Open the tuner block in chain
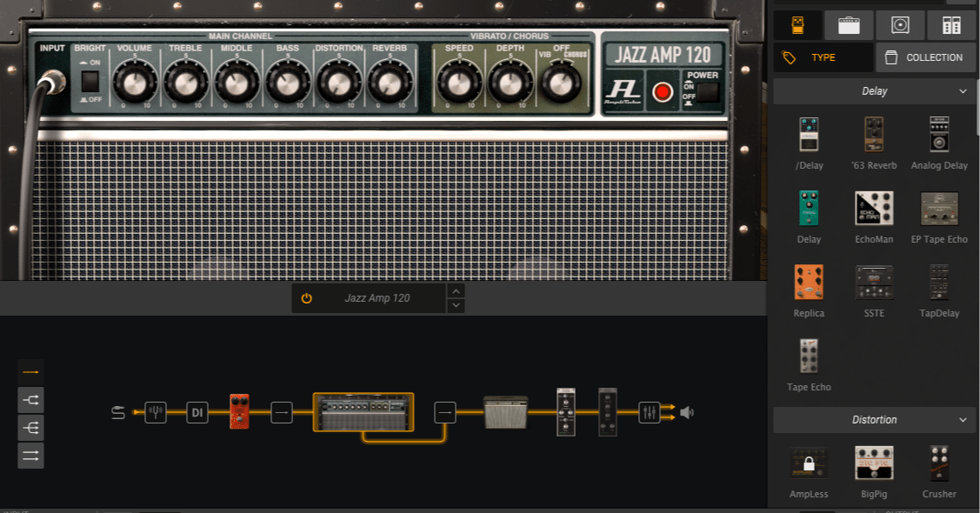The height and width of the screenshot is (513, 980). point(156,412)
